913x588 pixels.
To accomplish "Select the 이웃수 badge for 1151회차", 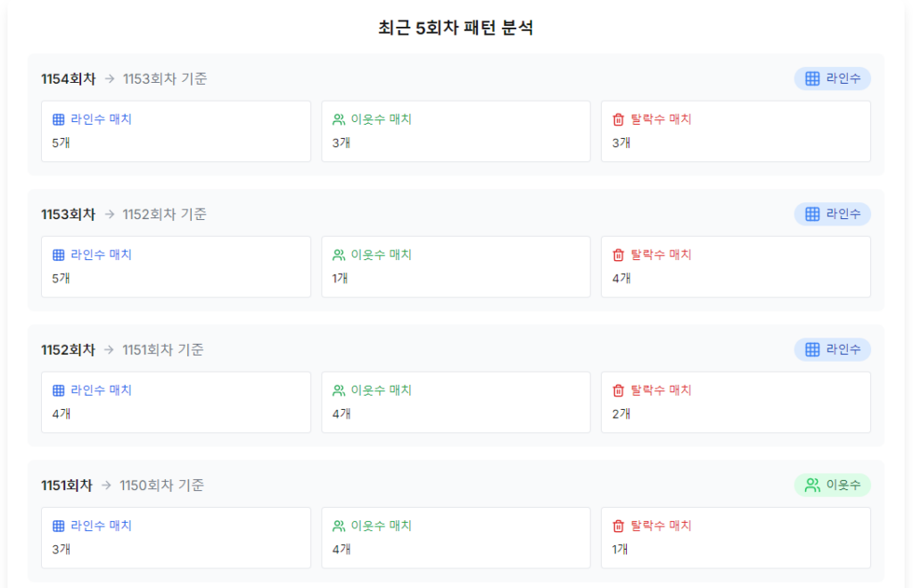I will pyautogui.click(x=832, y=485).
